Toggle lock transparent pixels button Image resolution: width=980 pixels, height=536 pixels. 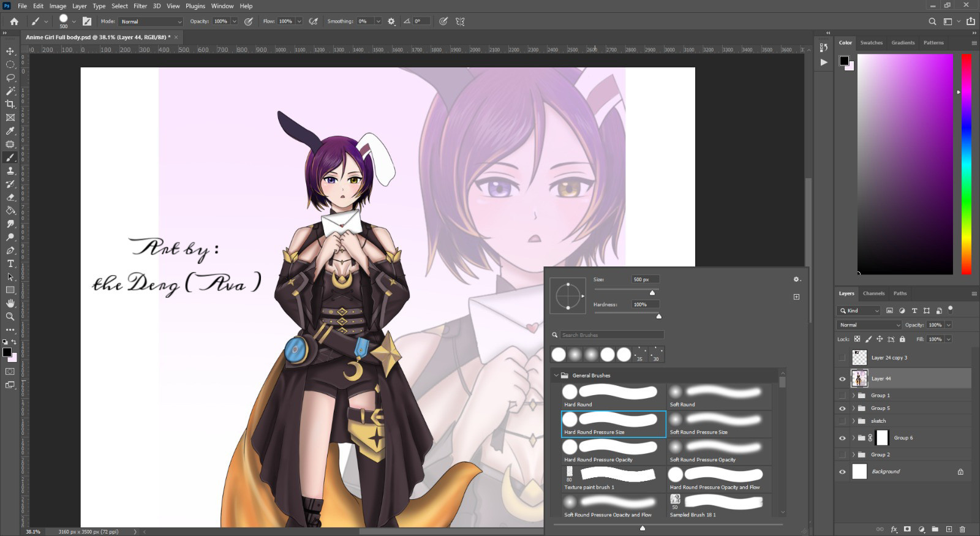[x=857, y=339]
